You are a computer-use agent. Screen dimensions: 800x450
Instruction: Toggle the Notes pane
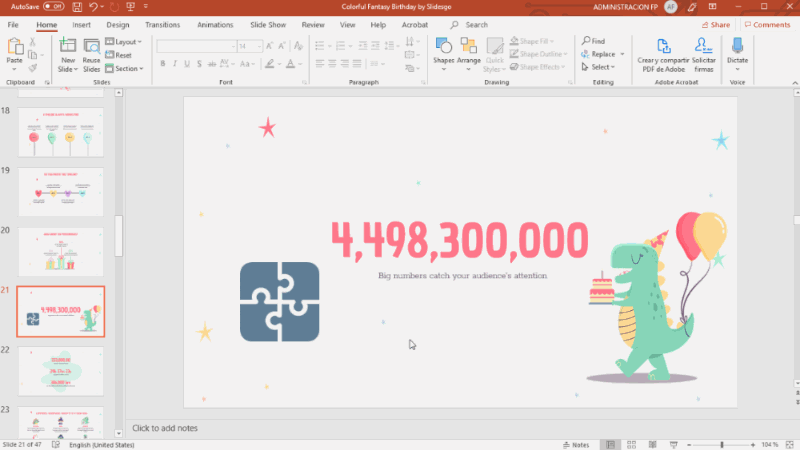578,444
